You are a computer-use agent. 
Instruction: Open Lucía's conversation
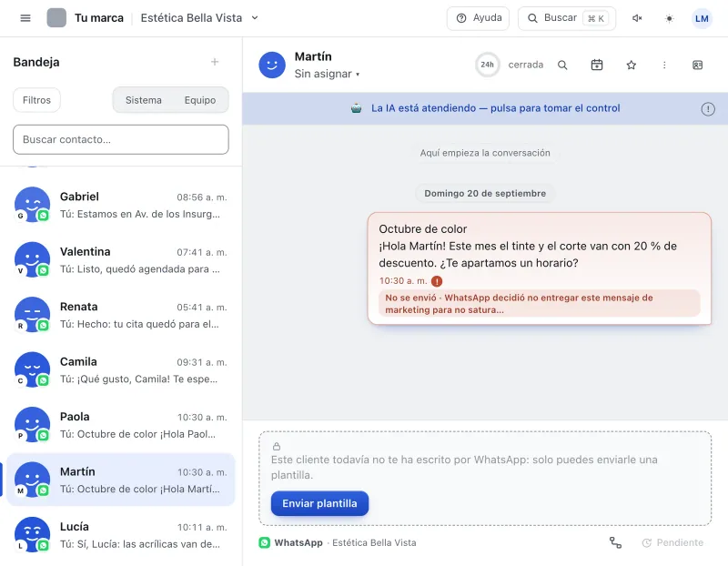[x=121, y=535]
